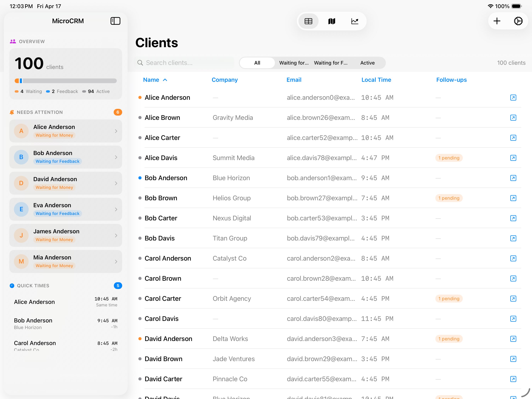Expand Eva Anderson attention card chevron

click(x=116, y=209)
